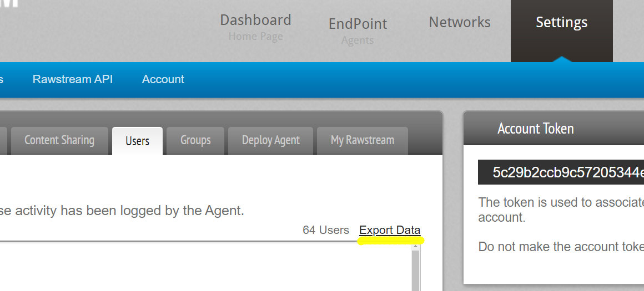Screen dimensions: 644x291
Task: Open the Deploy Agent tab
Action: 271,141
